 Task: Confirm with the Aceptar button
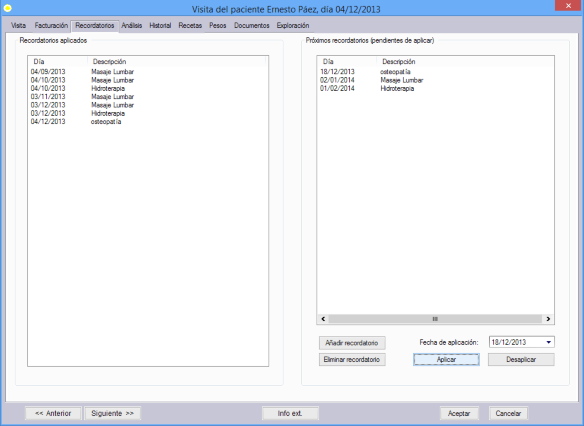tap(459, 413)
